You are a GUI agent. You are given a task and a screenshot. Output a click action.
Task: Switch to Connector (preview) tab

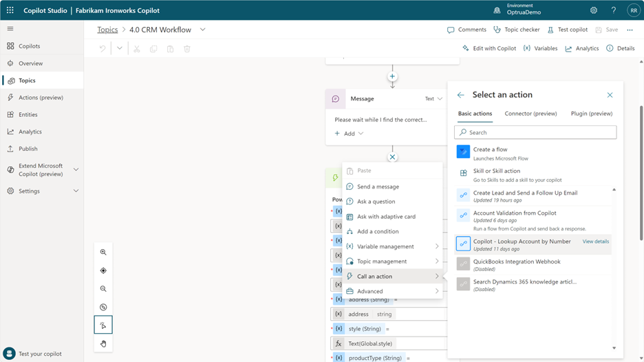530,114
